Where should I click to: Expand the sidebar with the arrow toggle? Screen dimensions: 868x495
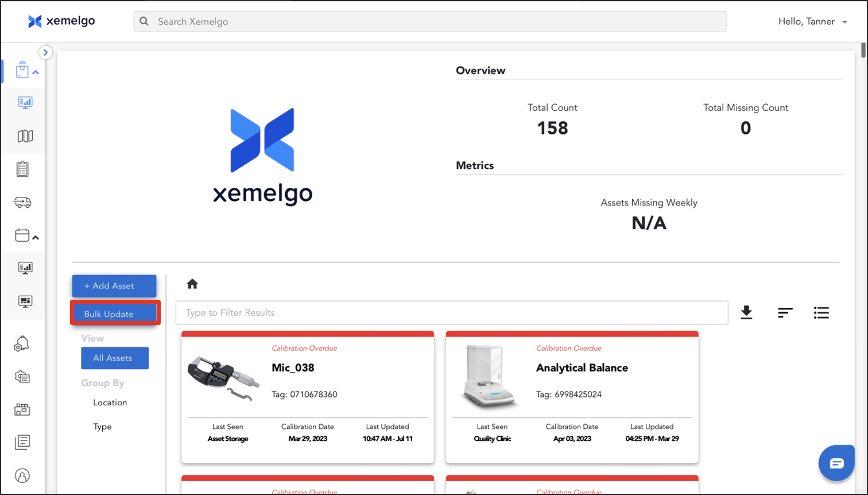click(x=45, y=52)
